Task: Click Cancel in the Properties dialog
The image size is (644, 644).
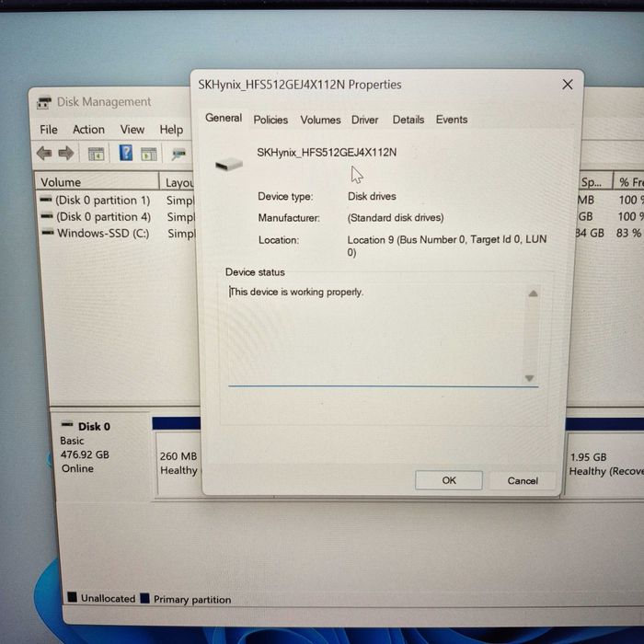Action: coord(523,480)
